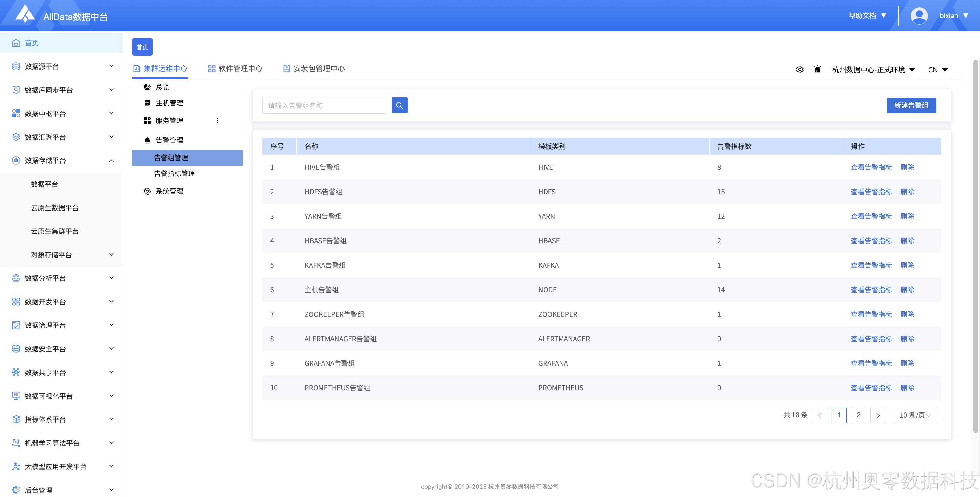The height and width of the screenshot is (497, 980).
Task: Open 数据源平台 sidebar icon
Action: [x=16, y=66]
